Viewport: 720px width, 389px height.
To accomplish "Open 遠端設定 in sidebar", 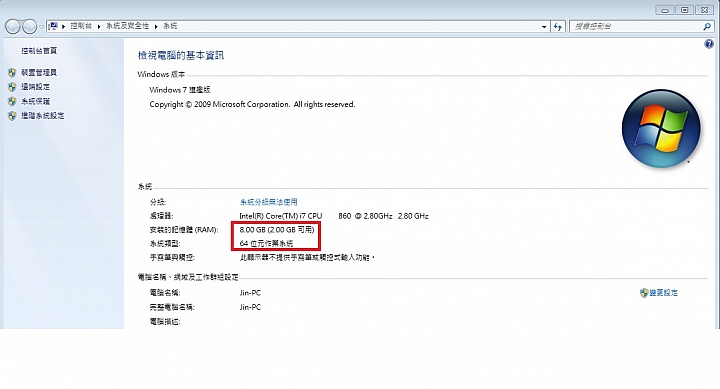I will pos(35,87).
